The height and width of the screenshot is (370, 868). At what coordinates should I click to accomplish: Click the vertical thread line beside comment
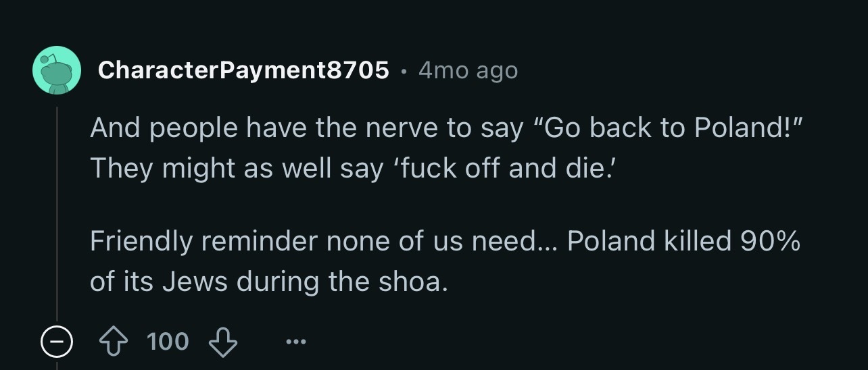57,216
